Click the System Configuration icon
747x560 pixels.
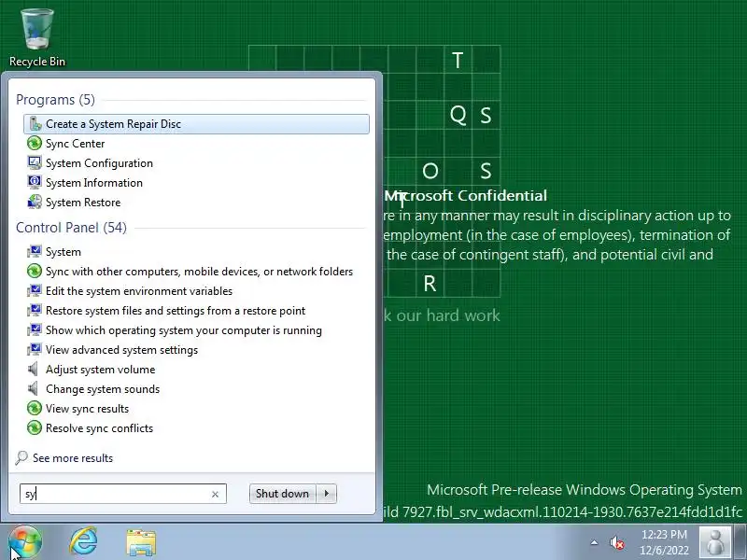pyautogui.click(x=35, y=162)
